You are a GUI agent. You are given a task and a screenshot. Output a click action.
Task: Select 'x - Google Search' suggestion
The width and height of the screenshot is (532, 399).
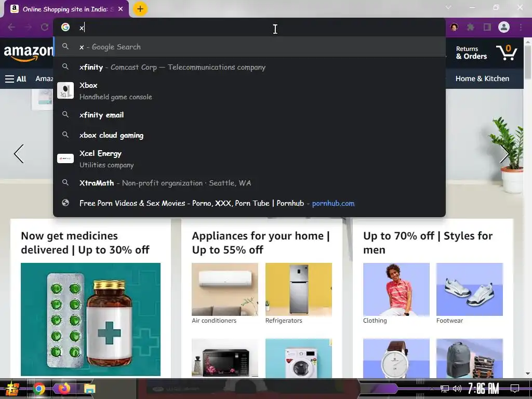(x=249, y=47)
